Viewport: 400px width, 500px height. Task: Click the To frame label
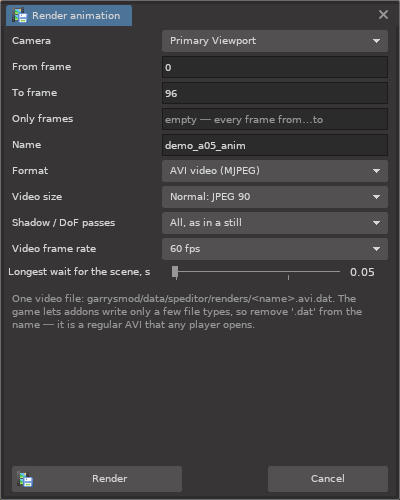point(35,93)
